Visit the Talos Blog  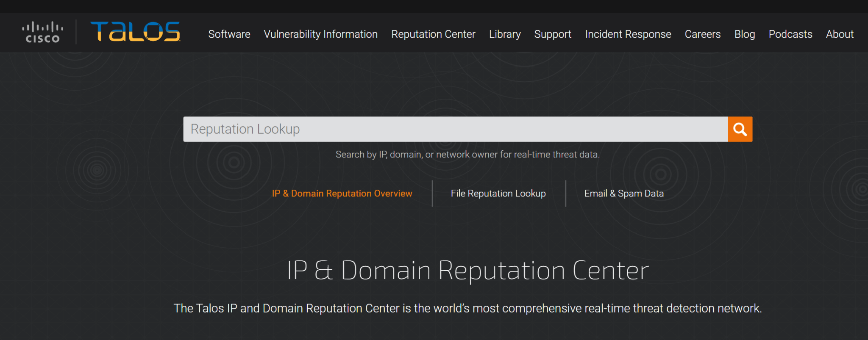tap(744, 34)
